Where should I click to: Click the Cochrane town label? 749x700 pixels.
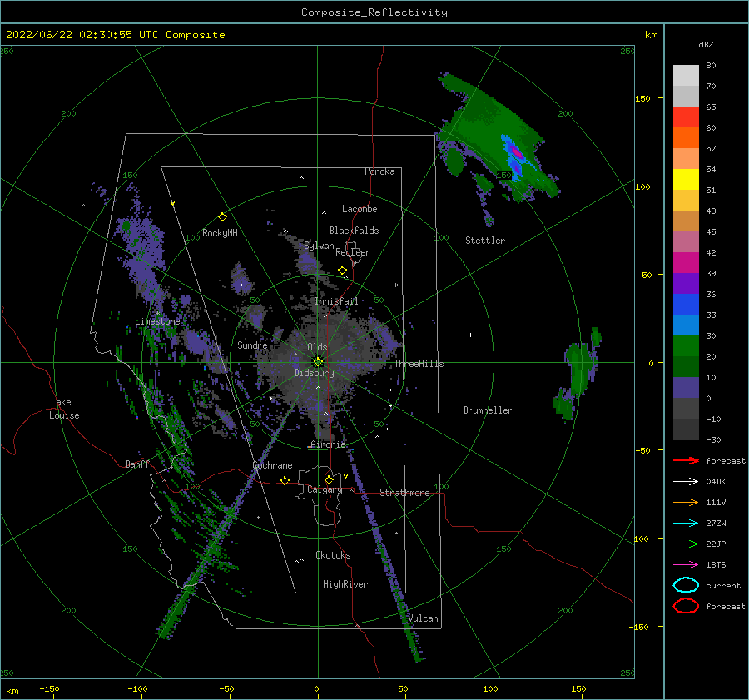[272, 465]
